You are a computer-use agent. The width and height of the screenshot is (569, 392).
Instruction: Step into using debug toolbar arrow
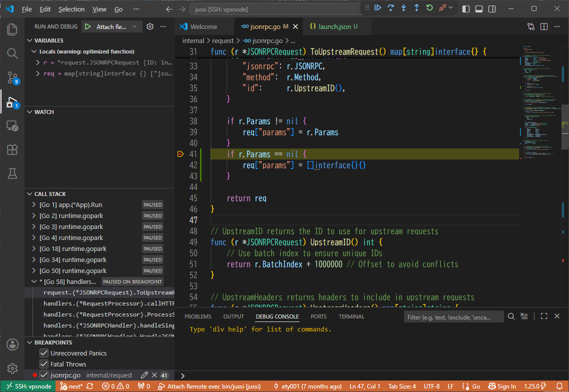(403, 7)
